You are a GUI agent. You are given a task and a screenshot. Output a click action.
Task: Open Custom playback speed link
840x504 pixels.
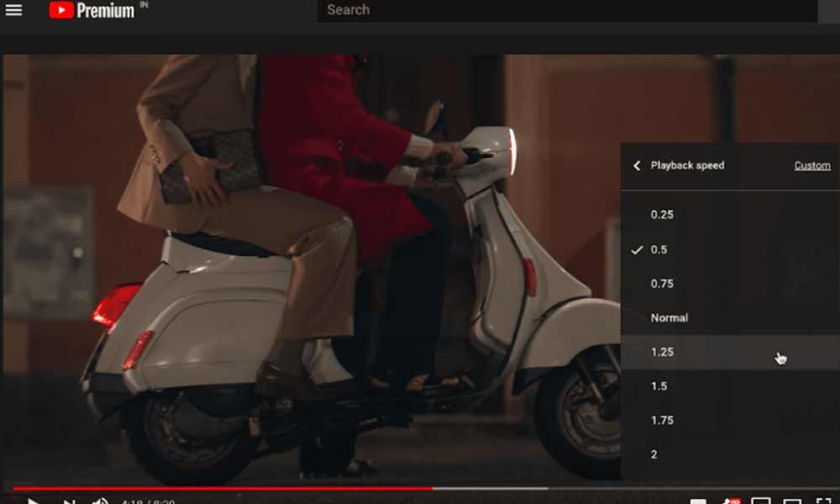pyautogui.click(x=811, y=165)
